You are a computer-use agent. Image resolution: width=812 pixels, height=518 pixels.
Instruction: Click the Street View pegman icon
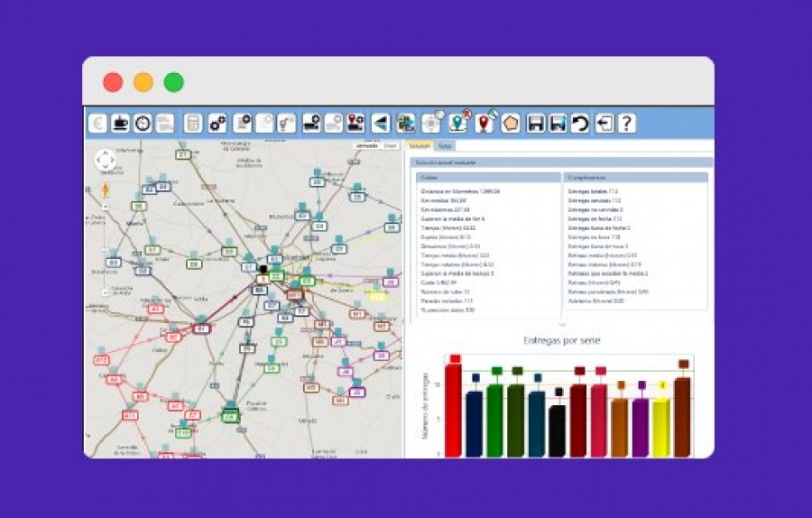point(106,190)
